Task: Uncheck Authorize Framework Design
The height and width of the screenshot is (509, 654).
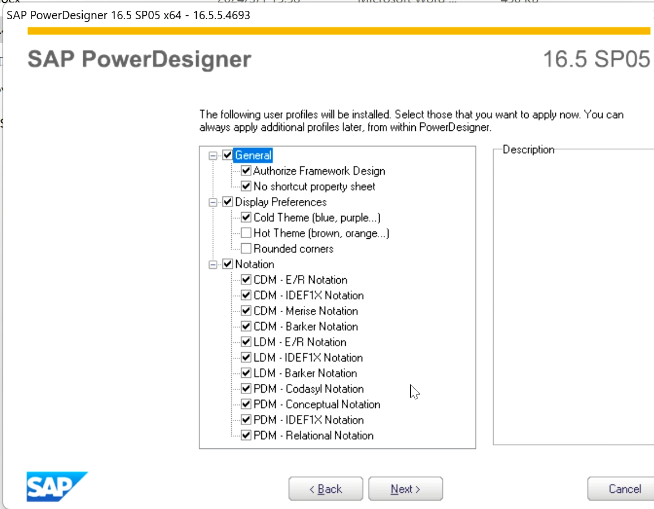Action: (x=246, y=171)
